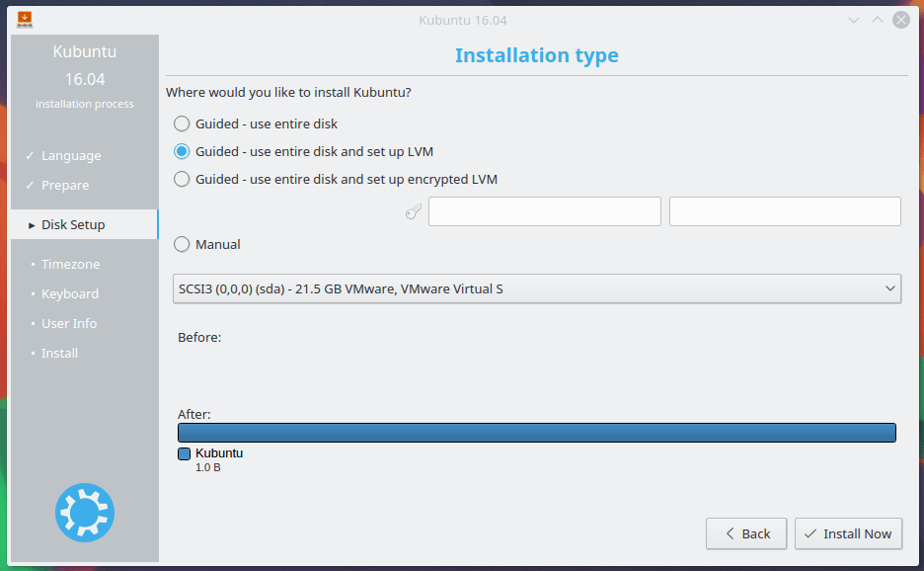This screenshot has width=924, height=571.
Task: Click the Kubuntu 16.04 window title
Action: tap(463, 20)
